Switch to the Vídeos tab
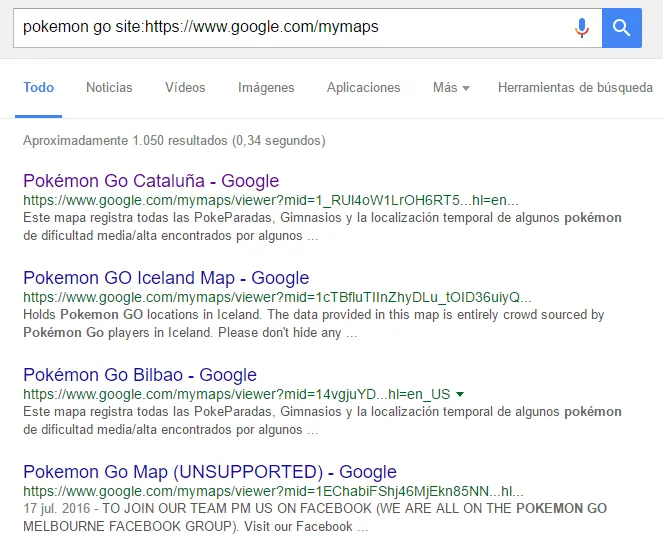Image resolution: width=663 pixels, height=548 pixels. click(185, 88)
